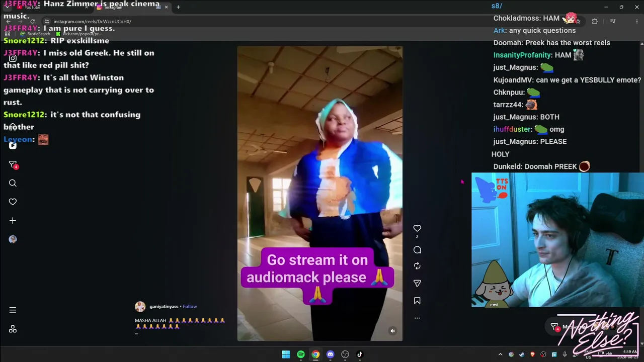Open the apps grid in bookmarks bar

point(7,34)
